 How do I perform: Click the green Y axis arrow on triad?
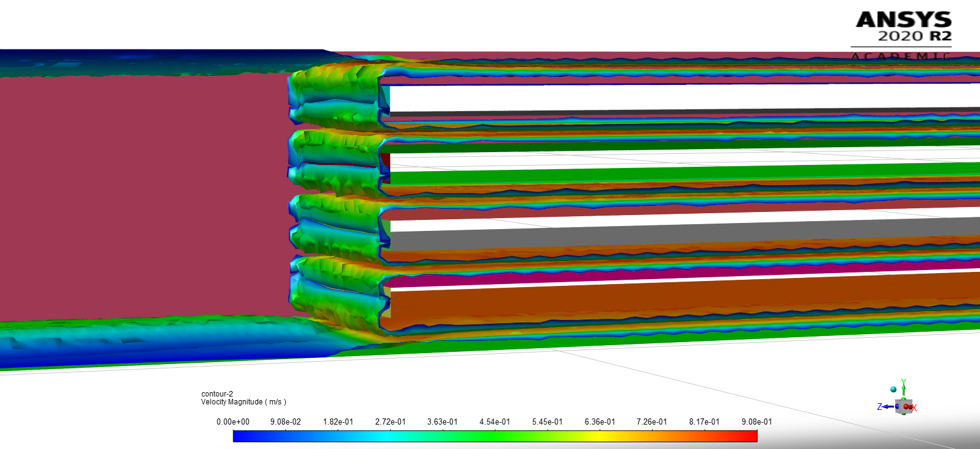click(904, 392)
